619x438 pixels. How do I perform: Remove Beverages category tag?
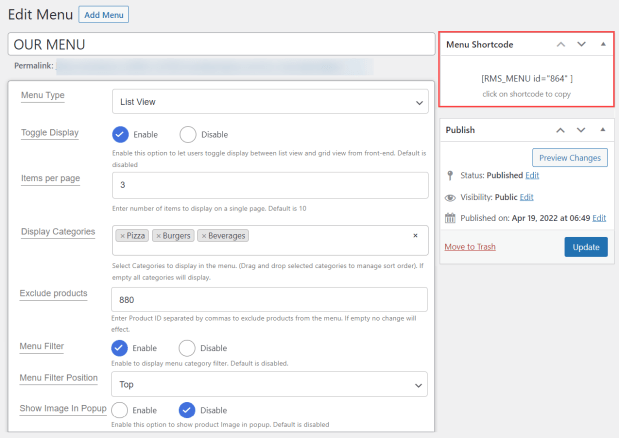[x=204, y=236]
